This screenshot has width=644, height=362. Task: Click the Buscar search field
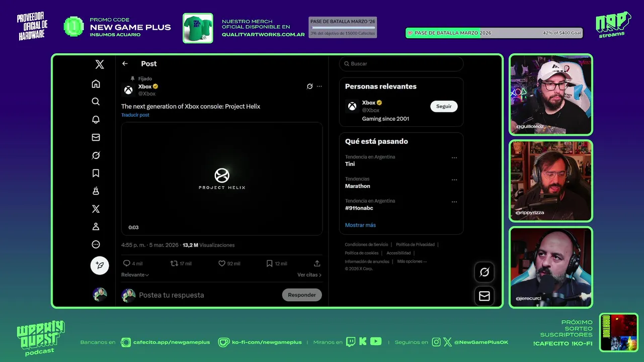point(401,64)
